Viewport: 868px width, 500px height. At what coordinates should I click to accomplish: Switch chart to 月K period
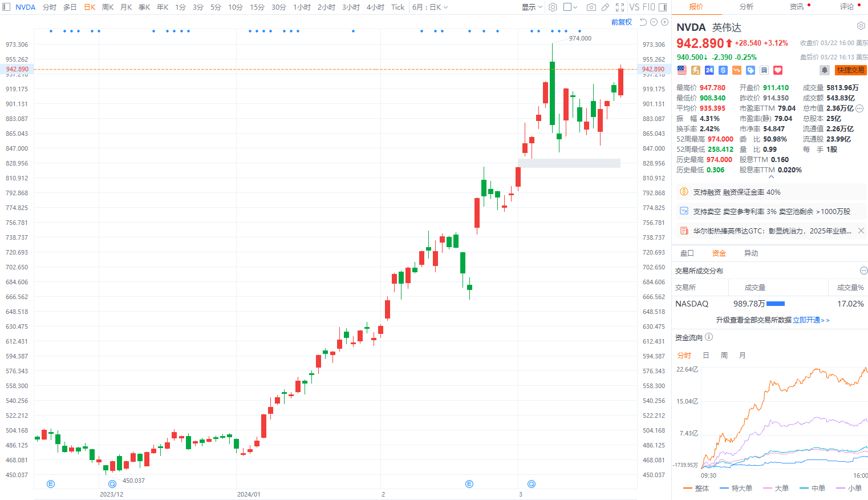pyautogui.click(x=126, y=7)
